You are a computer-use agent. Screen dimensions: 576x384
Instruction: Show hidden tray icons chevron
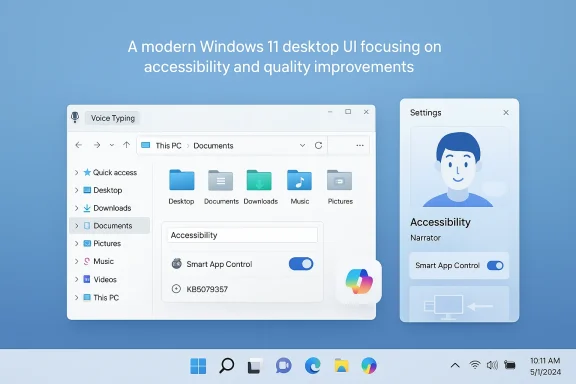tap(455, 365)
